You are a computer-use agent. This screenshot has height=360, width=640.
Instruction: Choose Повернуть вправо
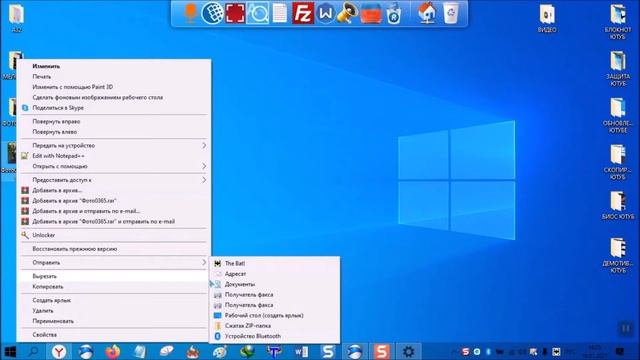pyautogui.click(x=114, y=121)
